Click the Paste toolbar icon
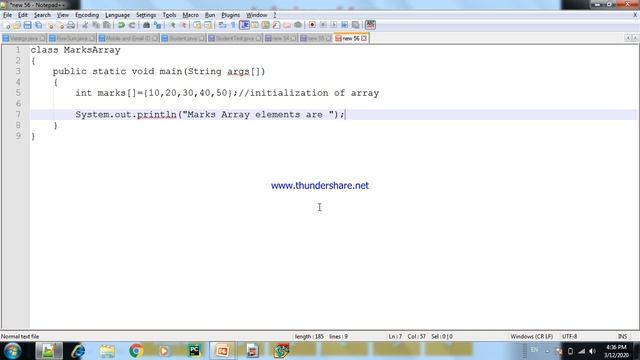 click(107, 25)
